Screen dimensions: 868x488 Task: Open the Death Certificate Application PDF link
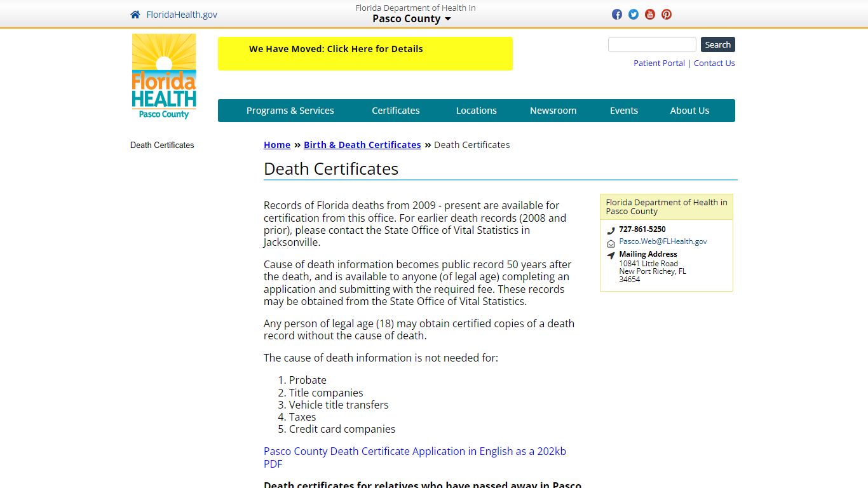pos(415,457)
